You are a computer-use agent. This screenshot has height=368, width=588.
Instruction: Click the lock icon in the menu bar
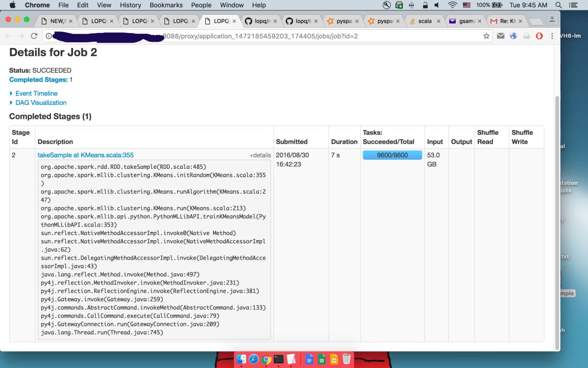pyautogui.click(x=424, y=5)
